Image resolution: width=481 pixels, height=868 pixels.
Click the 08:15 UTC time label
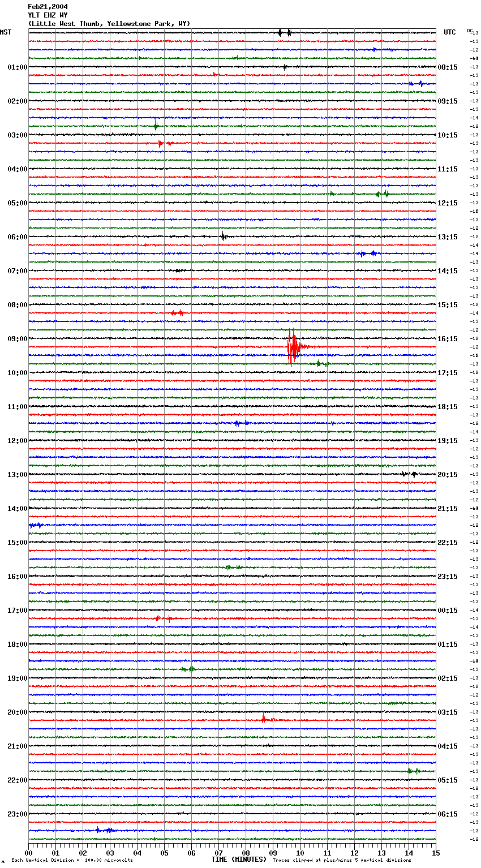click(448, 67)
